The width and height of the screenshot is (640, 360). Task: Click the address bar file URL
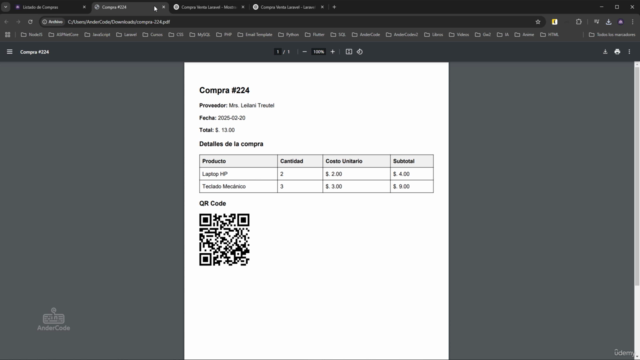click(x=119, y=22)
